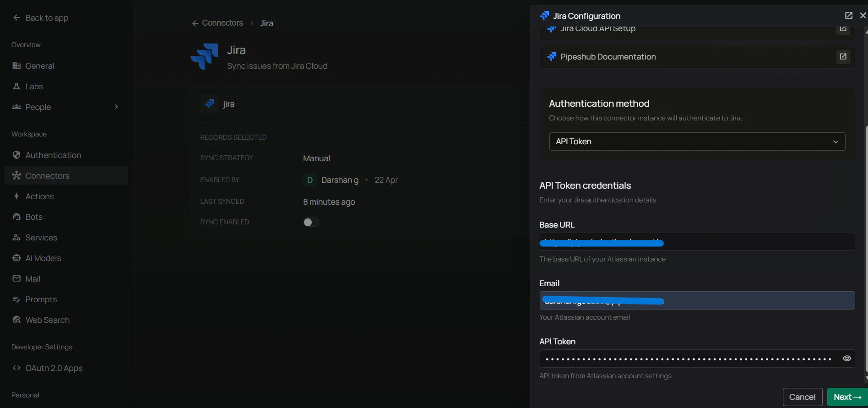Click the Web Search icon

(16, 320)
